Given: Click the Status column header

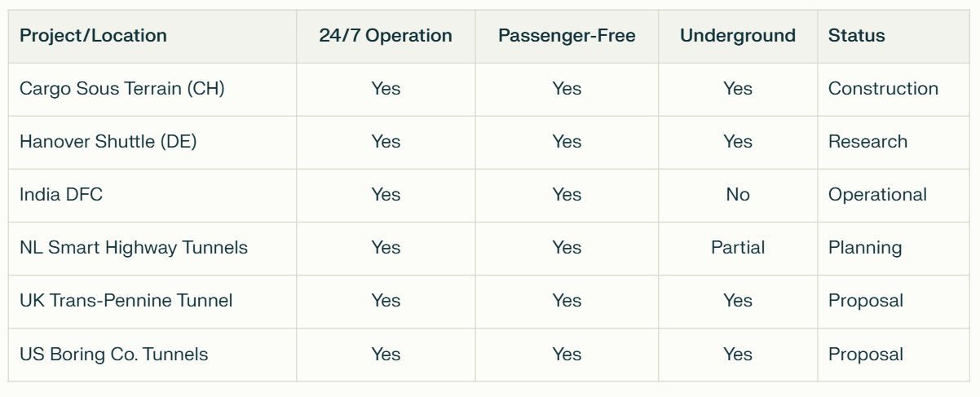Looking at the screenshot, I should [857, 36].
